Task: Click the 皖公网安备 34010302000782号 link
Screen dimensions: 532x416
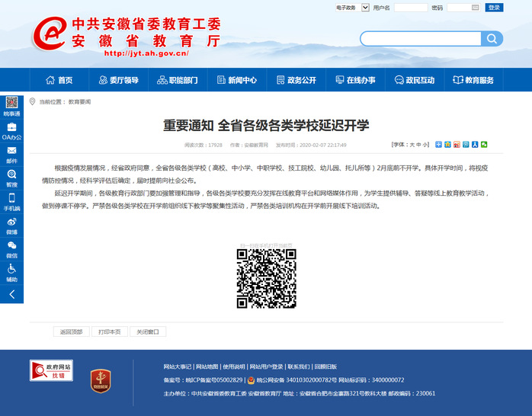Action: (x=296, y=380)
